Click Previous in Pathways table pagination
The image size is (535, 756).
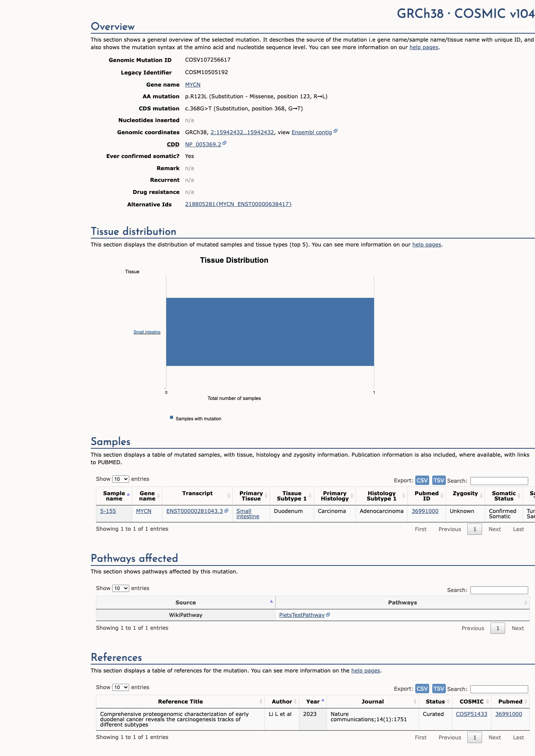(473, 628)
